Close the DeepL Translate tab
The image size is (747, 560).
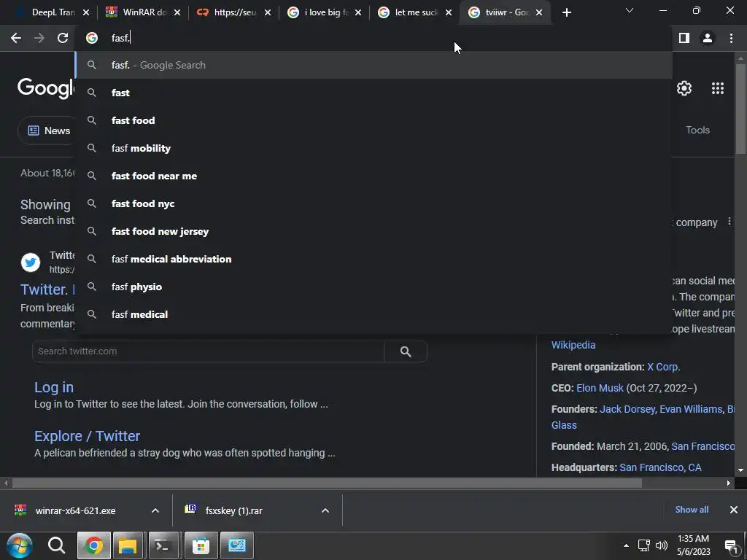[86, 13]
